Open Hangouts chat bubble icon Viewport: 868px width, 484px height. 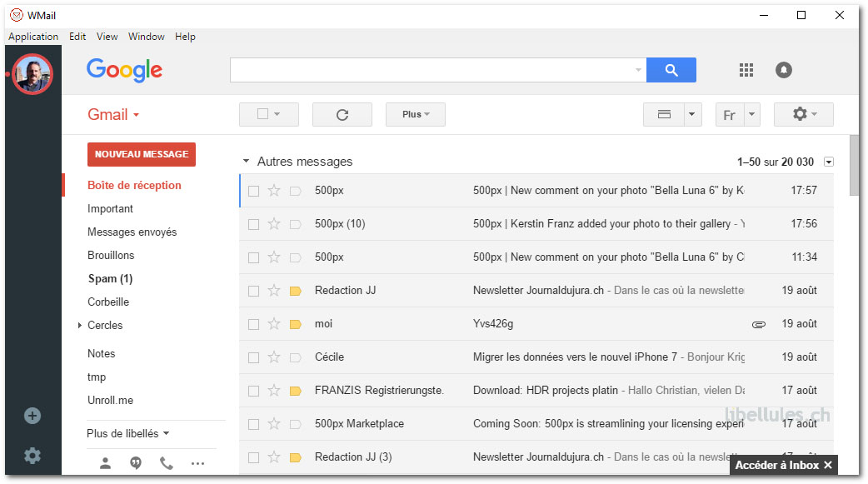(x=136, y=463)
